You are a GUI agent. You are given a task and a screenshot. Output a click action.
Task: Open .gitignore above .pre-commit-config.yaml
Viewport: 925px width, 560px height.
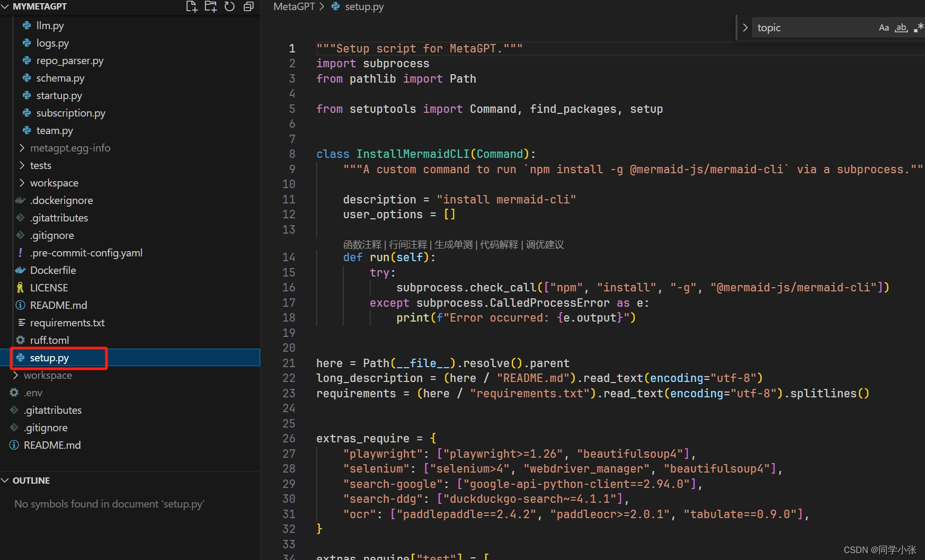pyautogui.click(x=52, y=235)
